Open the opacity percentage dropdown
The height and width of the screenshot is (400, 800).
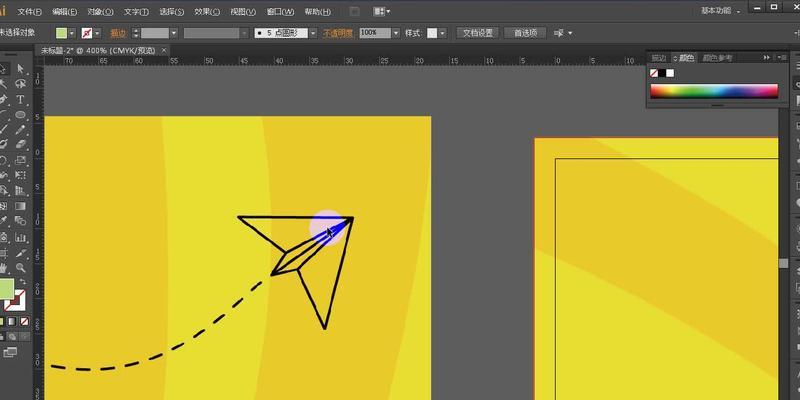(396, 33)
